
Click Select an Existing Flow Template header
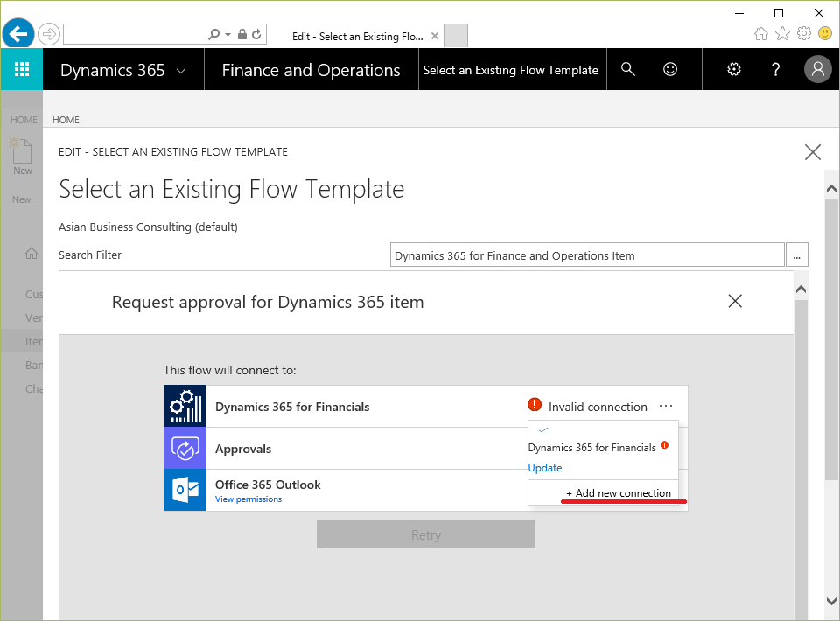pyautogui.click(x=510, y=70)
